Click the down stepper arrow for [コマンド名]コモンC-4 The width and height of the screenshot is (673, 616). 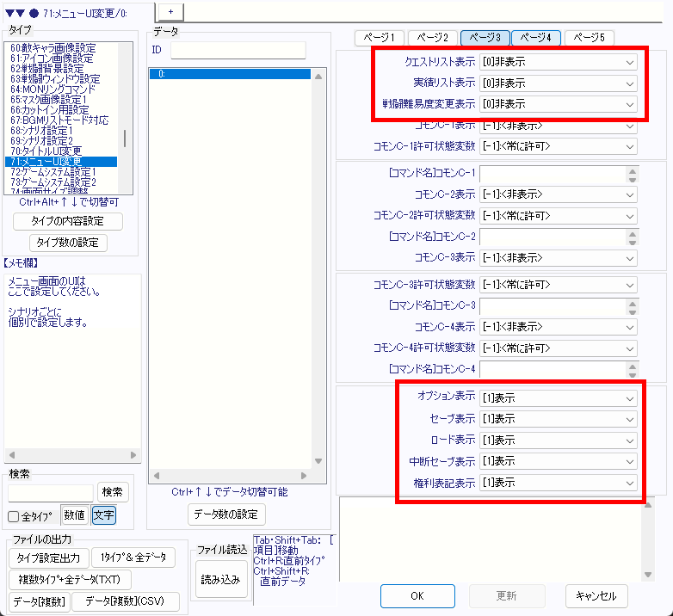click(x=633, y=373)
